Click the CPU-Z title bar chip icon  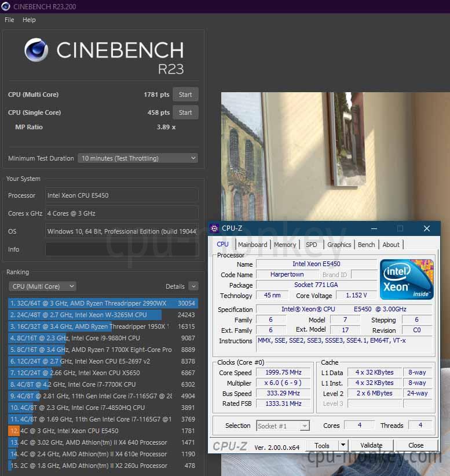(x=214, y=228)
